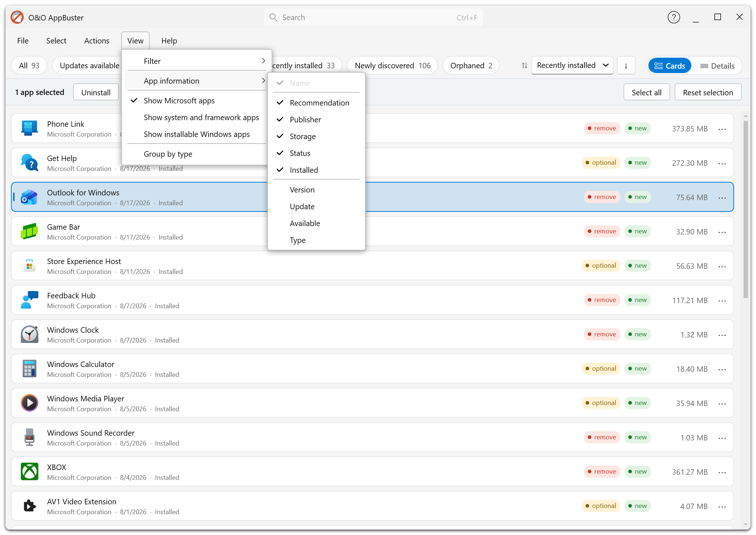Show Newly discovered 106 filter

click(x=392, y=65)
